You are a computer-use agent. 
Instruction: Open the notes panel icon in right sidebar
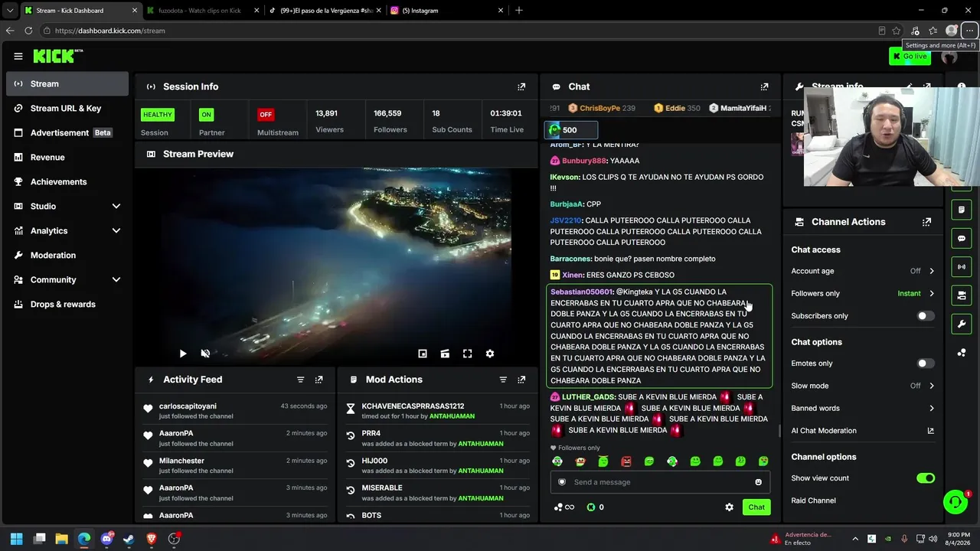tap(962, 209)
